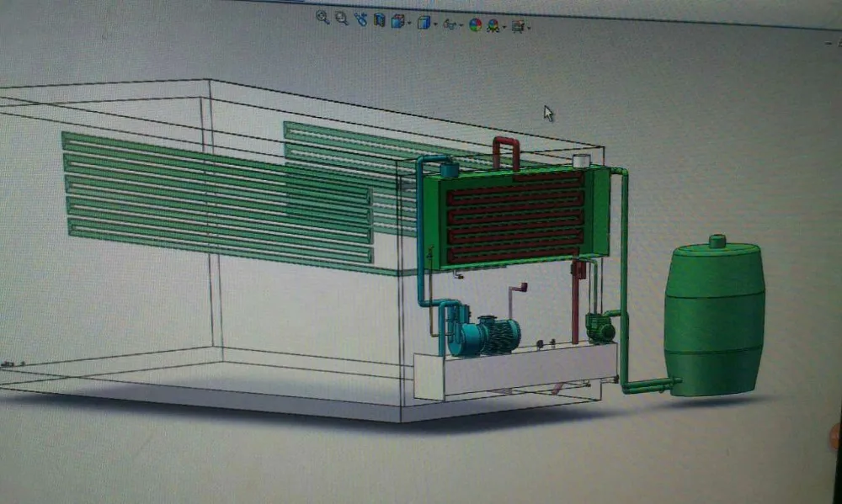This screenshot has width=842, height=504.
Task: Expand the View Orientation dropdown arrow
Action: click(x=409, y=24)
